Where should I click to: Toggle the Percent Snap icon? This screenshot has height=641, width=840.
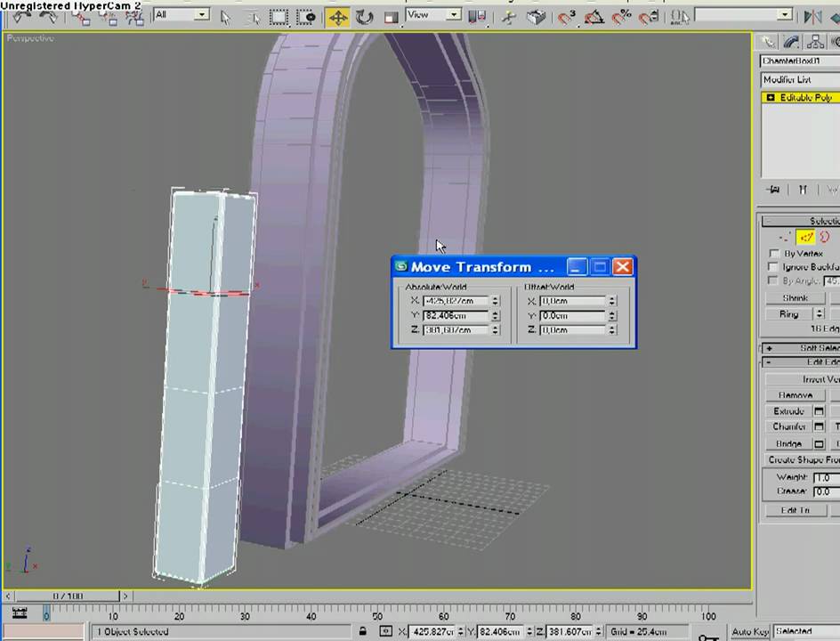621,18
